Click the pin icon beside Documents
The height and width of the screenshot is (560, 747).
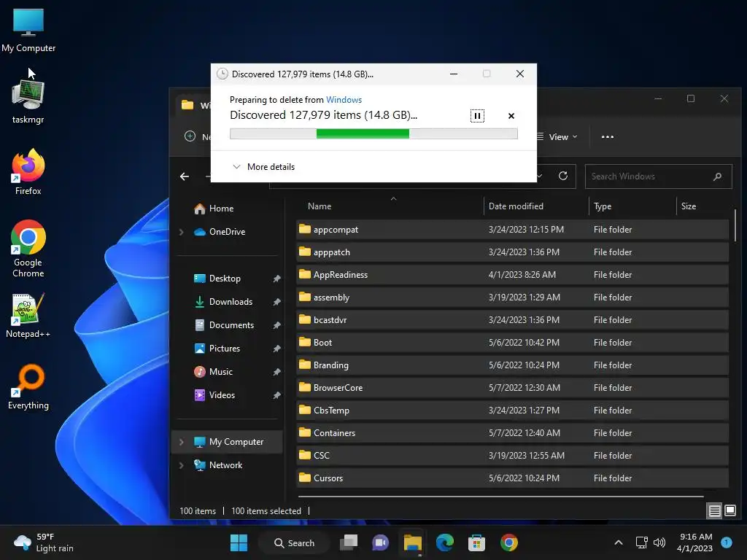tap(276, 325)
